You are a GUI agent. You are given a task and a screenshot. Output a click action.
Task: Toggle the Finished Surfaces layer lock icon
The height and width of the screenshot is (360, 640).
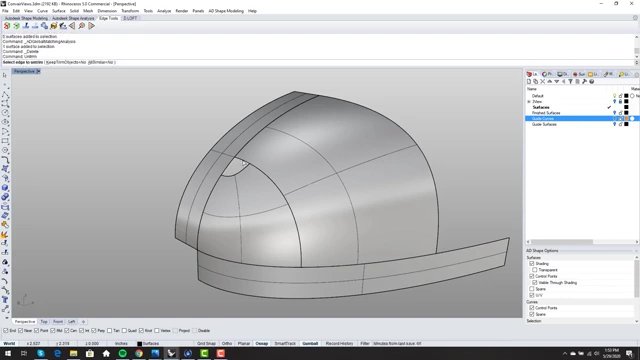[x=620, y=113]
